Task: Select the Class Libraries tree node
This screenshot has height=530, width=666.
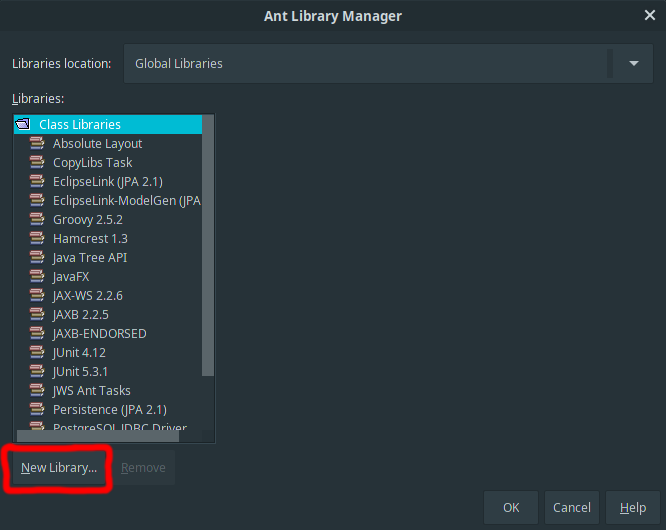Action: [x=80, y=125]
